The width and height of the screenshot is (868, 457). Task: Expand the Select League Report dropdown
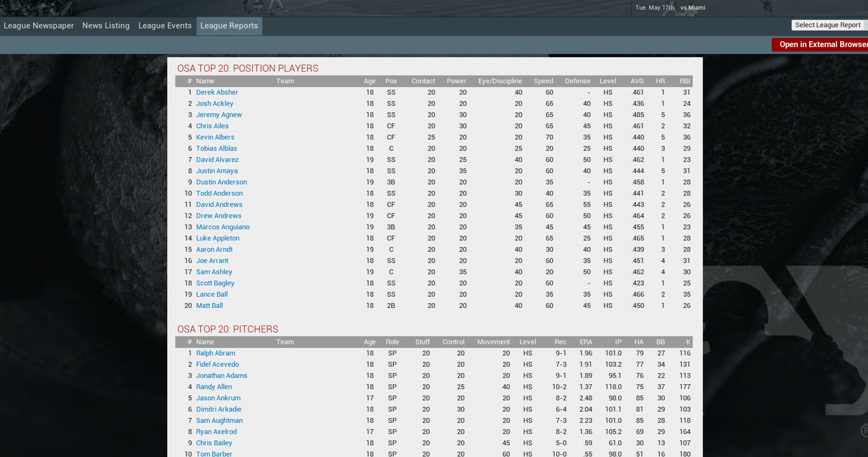click(x=828, y=25)
